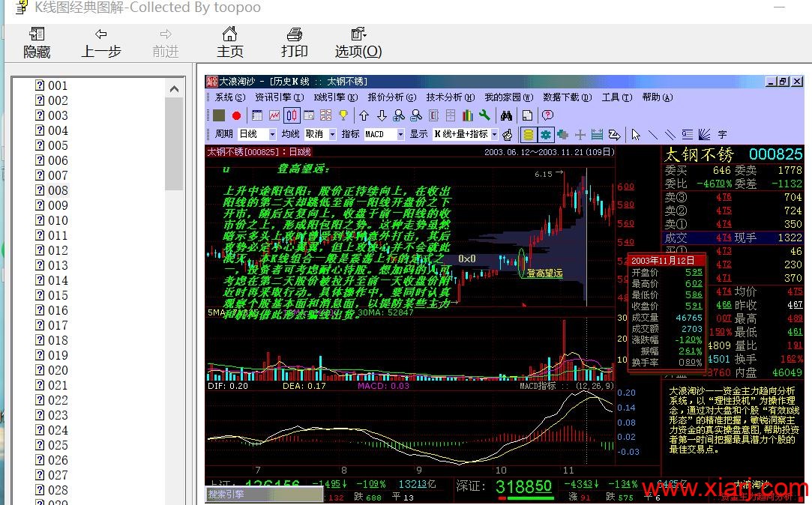This screenshot has width=812, height=505.
Task: Click the contents list scroll-up arrow
Action: (175, 89)
